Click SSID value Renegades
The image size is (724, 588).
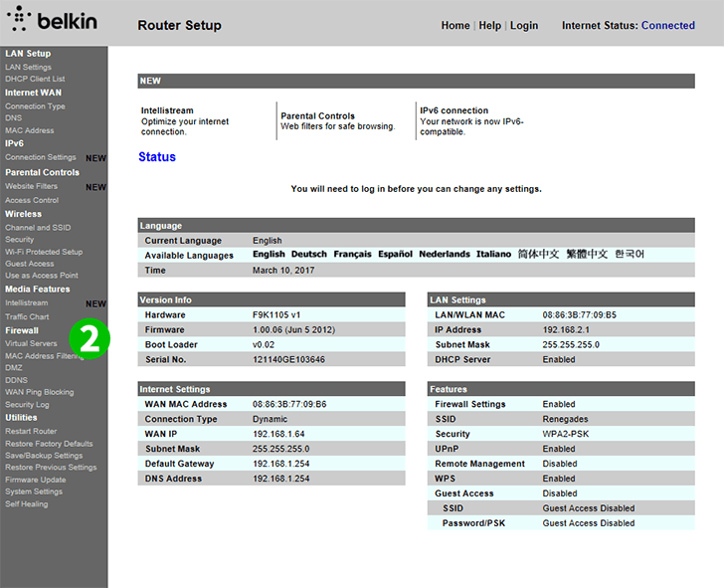click(565, 419)
